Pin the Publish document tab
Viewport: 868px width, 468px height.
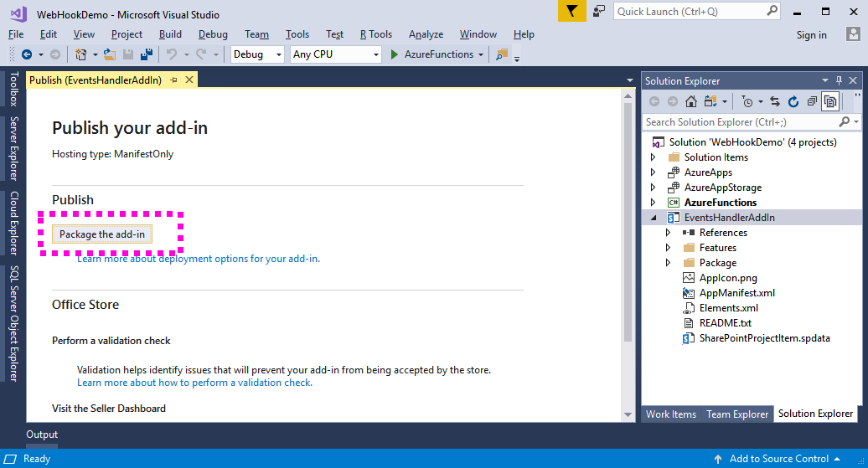(173, 80)
